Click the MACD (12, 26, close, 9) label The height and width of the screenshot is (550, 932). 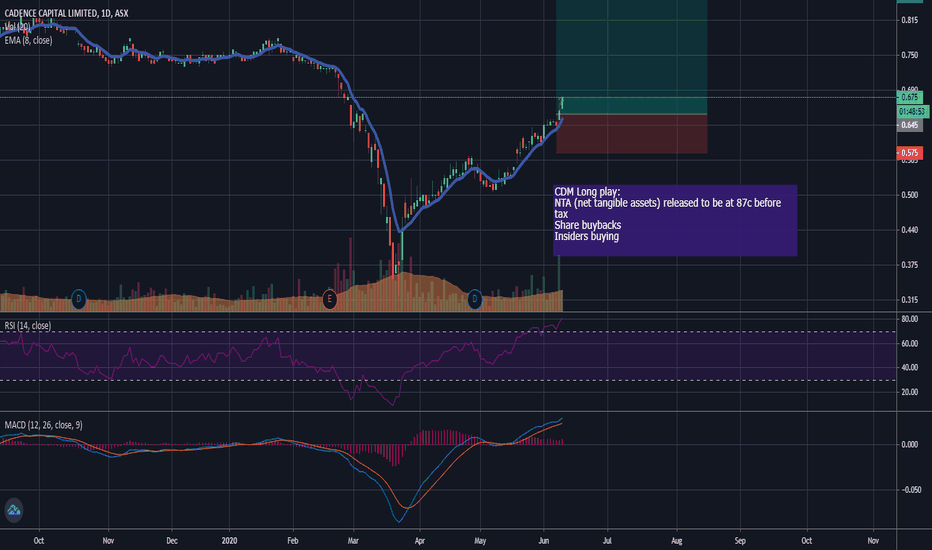(43, 425)
